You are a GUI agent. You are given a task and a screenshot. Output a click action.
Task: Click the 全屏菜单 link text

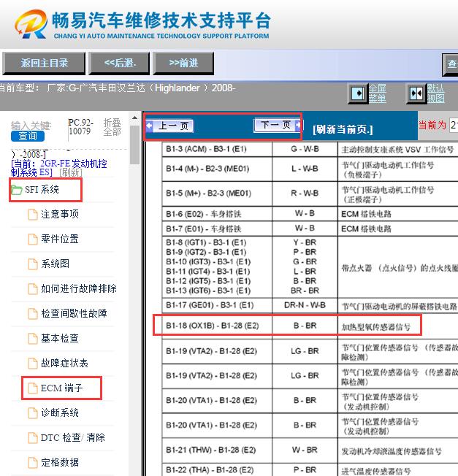(x=378, y=93)
